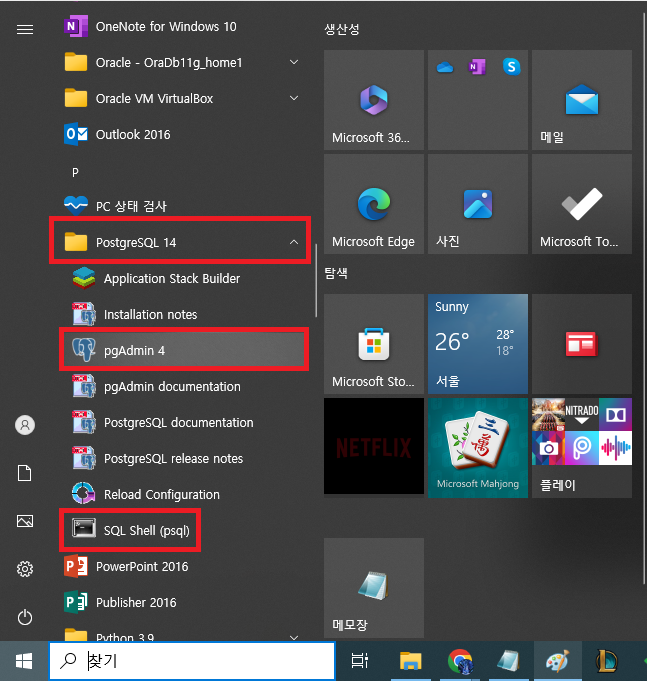Open Settings gear in Start sidebar
This screenshot has height=681, width=647.
(25, 569)
